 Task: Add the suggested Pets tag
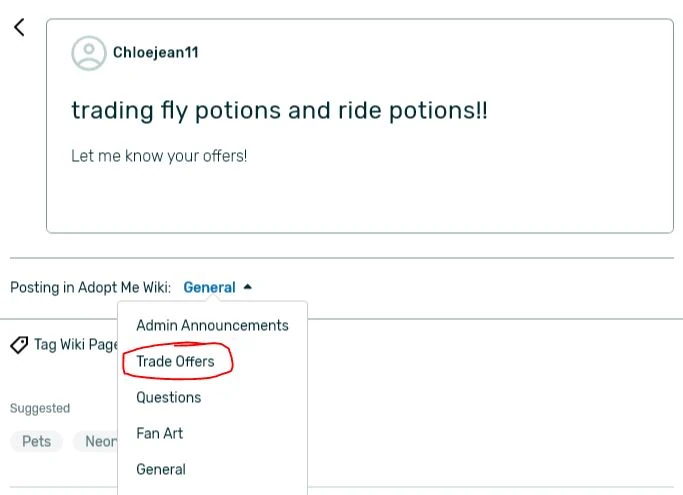pyautogui.click(x=37, y=441)
